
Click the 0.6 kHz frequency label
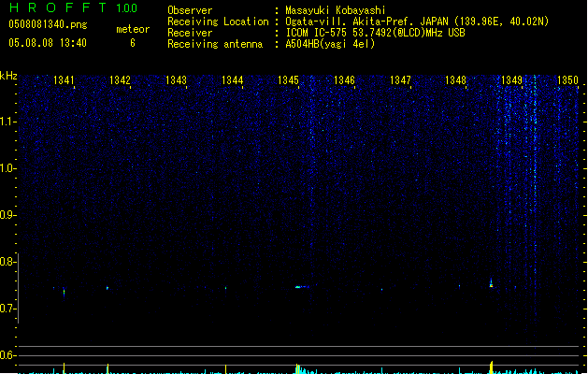pos(7,355)
